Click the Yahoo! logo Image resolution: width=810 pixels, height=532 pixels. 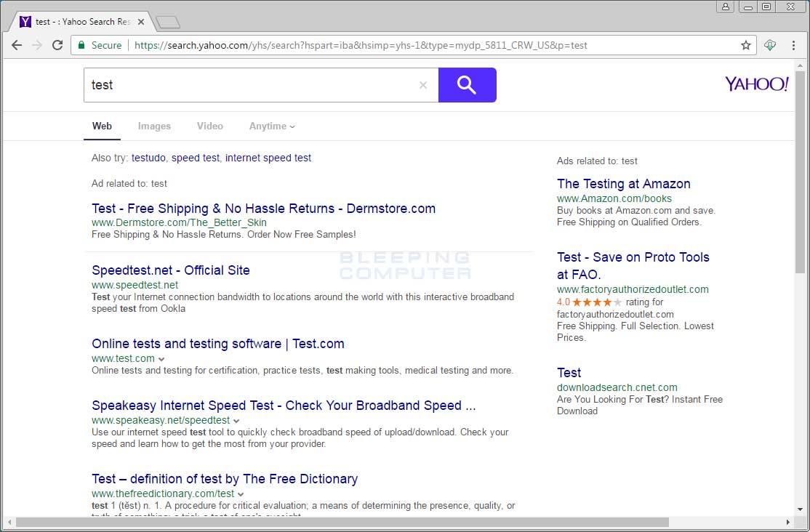[x=757, y=84]
